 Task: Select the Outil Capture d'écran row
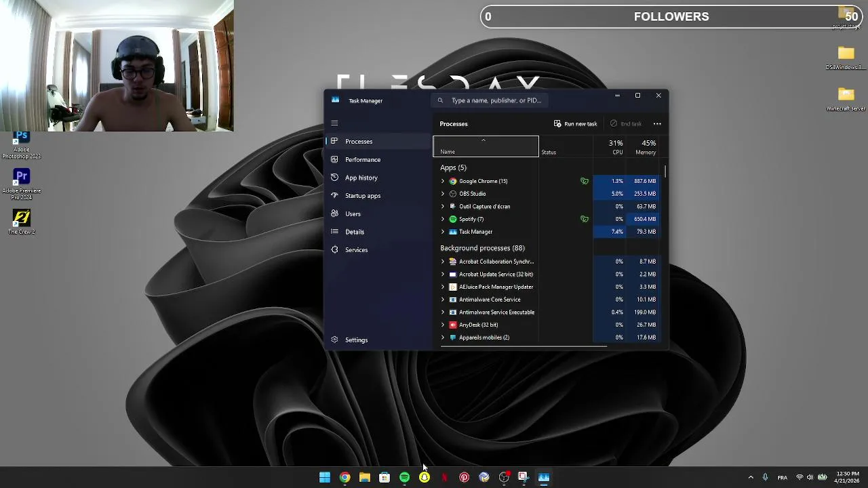(547, 206)
